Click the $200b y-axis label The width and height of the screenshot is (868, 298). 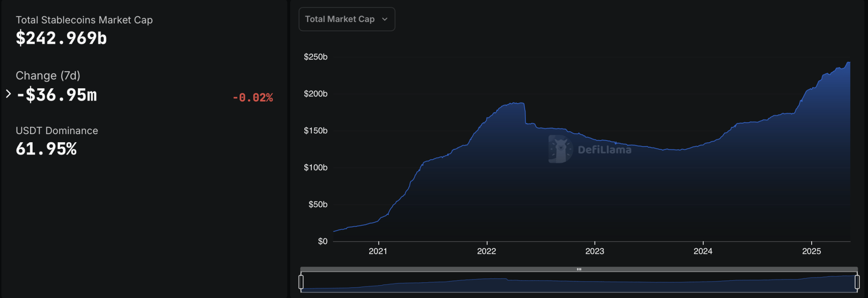pyautogui.click(x=315, y=94)
